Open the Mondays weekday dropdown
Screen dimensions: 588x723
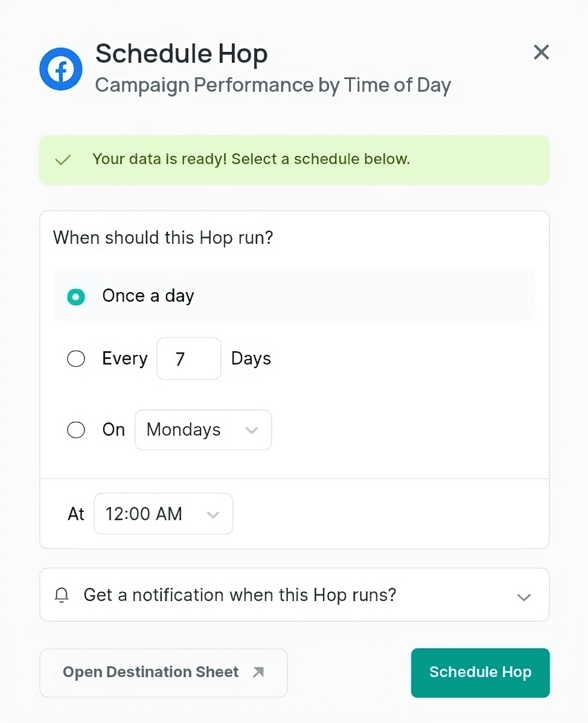[203, 430]
